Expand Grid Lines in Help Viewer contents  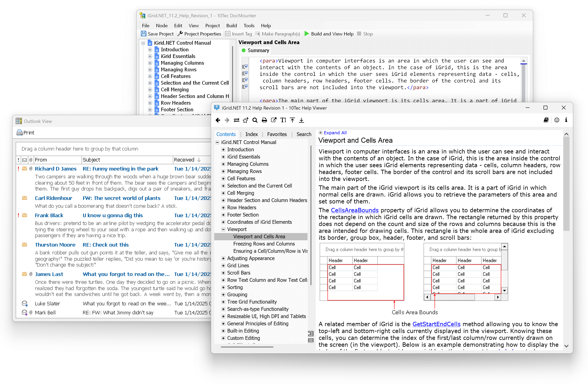223,266
